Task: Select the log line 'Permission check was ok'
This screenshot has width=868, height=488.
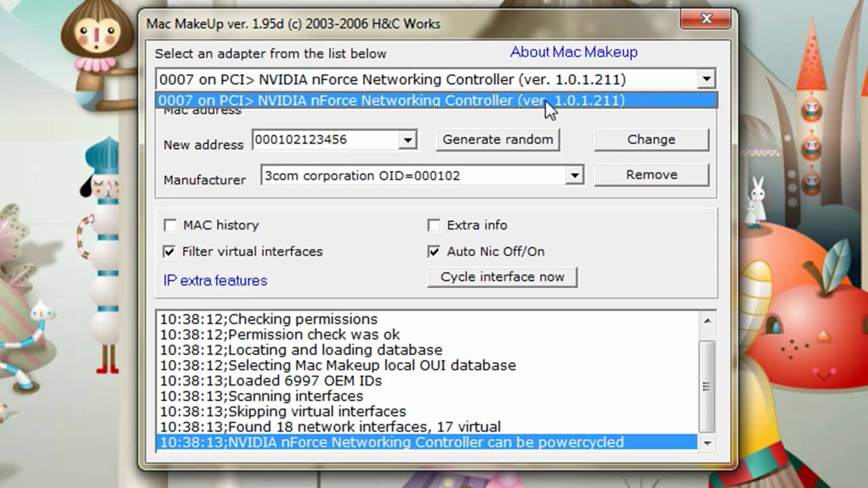Action: [x=427, y=335]
